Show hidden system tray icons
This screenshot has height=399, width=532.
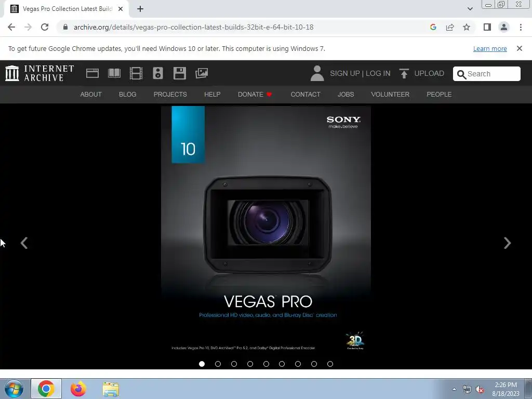tap(454, 389)
